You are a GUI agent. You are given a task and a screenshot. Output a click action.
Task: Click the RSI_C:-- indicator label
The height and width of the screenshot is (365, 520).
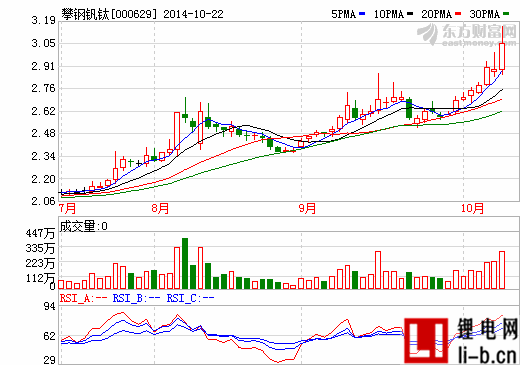(190, 298)
